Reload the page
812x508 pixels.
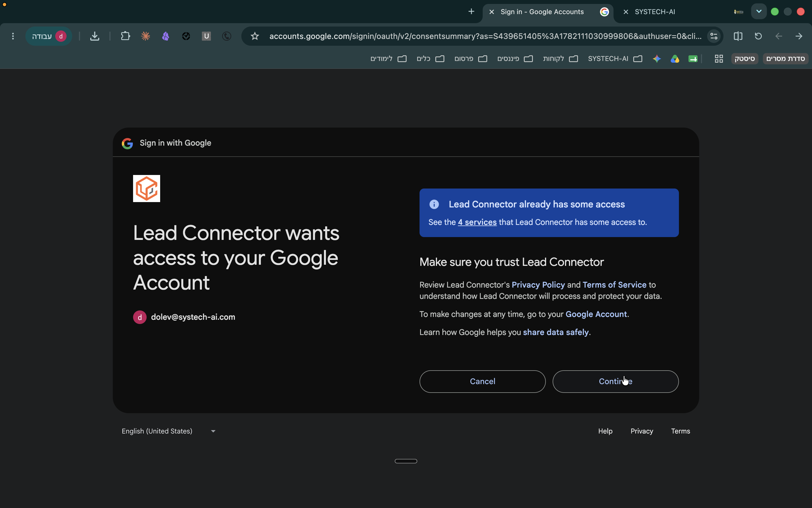(x=758, y=36)
